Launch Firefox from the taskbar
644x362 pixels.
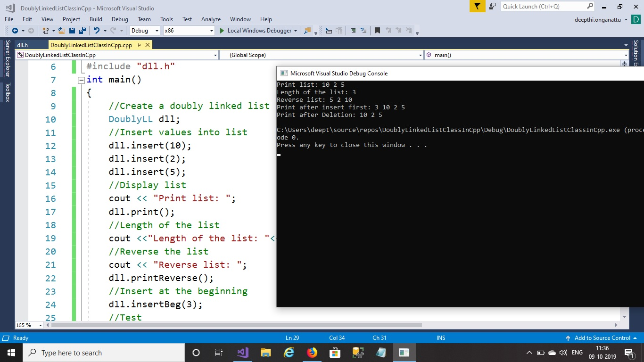point(312,353)
